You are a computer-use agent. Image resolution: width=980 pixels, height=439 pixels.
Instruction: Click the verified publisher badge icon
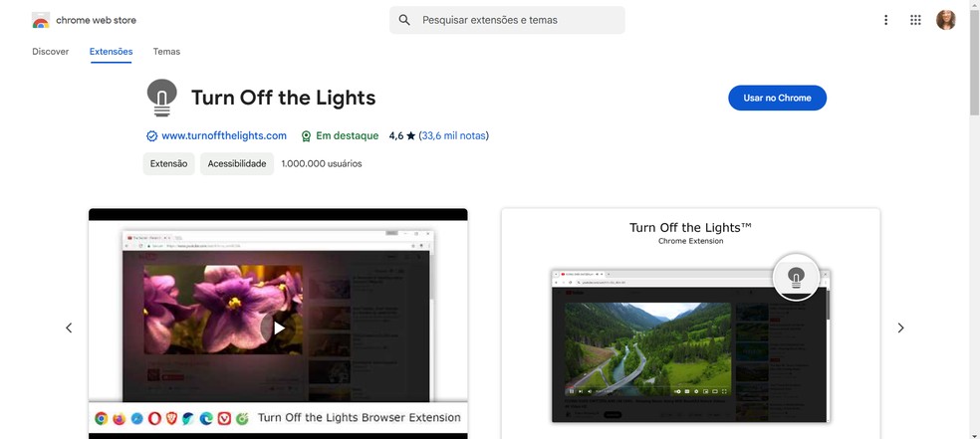coord(151,136)
